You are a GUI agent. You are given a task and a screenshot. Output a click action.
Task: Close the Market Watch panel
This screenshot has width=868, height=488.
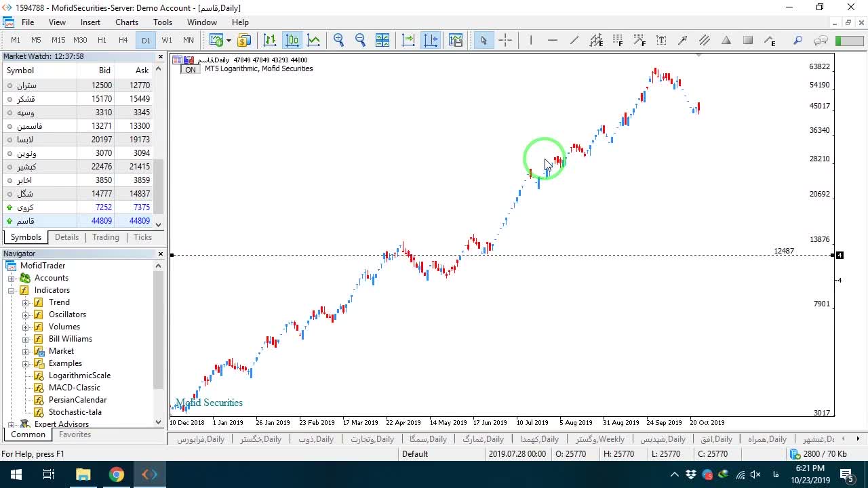tap(161, 56)
